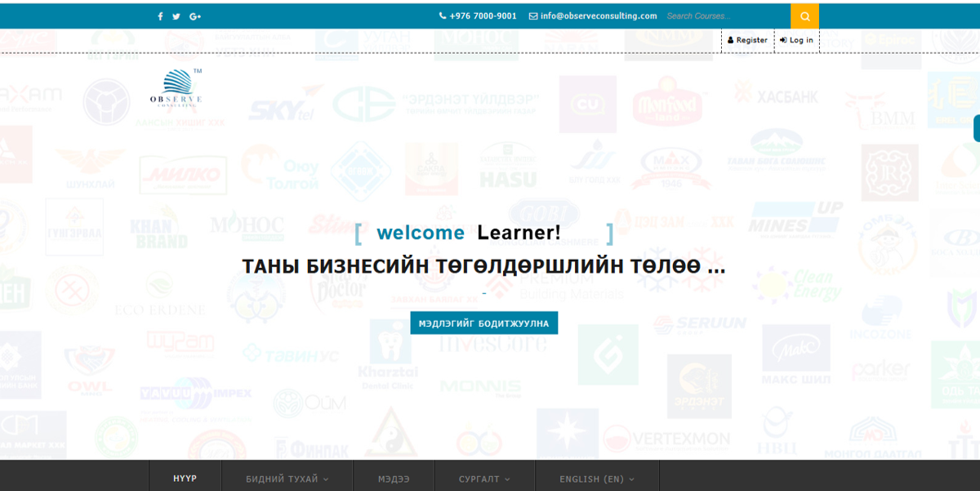Click the info@observeconsulting.com email link

(593, 16)
